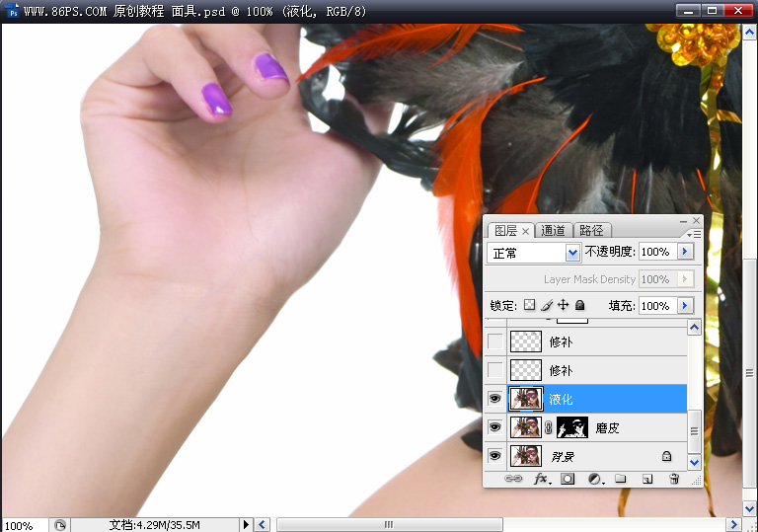Select the 磨皮 layer mask thumbnail
This screenshot has width=758, height=532.
coord(572,427)
